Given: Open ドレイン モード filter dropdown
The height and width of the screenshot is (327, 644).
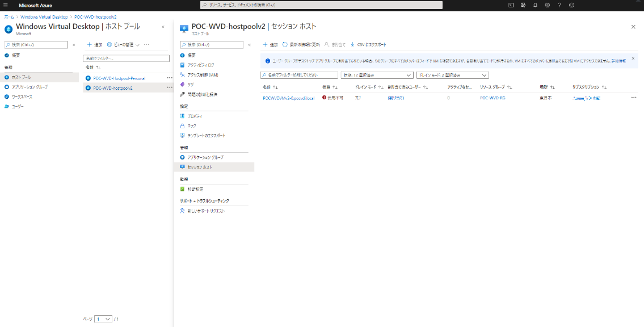Looking at the screenshot, I should pyautogui.click(x=453, y=75).
